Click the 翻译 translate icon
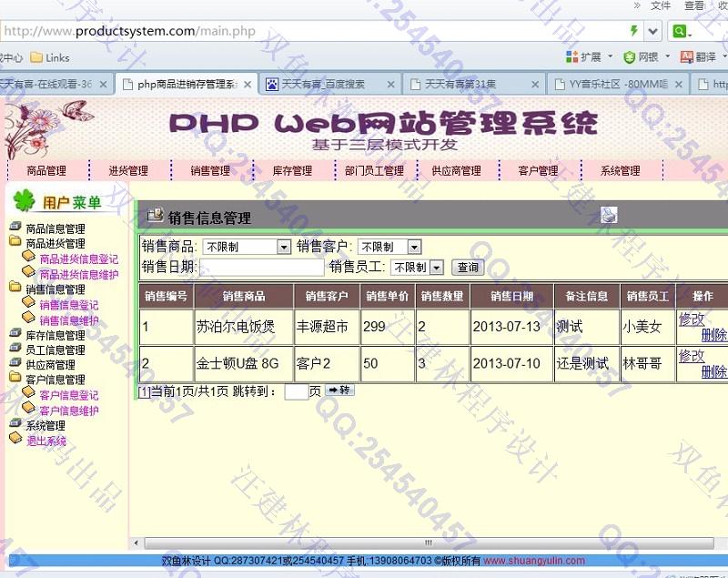 [686, 57]
